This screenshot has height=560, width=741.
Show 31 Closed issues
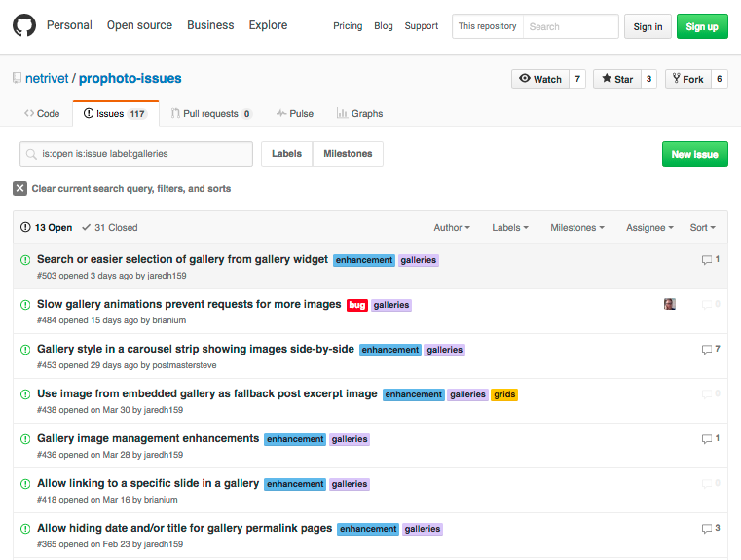coord(110,227)
